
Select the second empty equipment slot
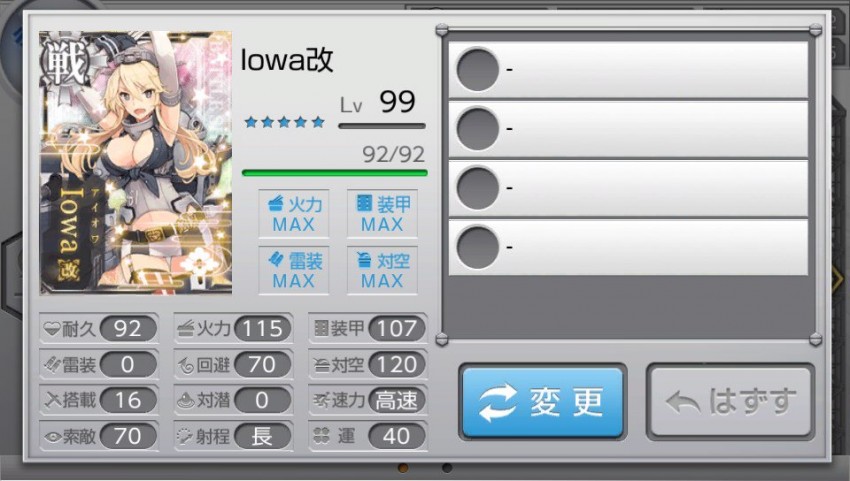pyautogui.click(x=628, y=129)
